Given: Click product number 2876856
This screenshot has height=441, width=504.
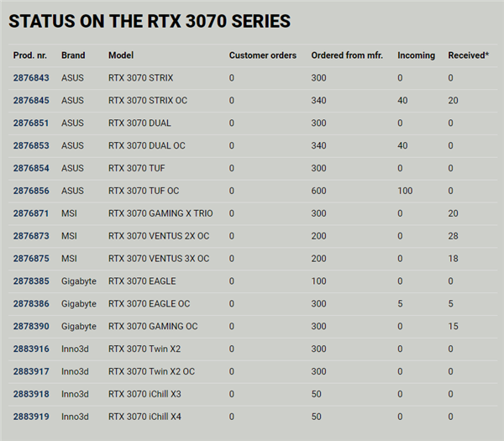Looking at the screenshot, I should coord(30,192).
